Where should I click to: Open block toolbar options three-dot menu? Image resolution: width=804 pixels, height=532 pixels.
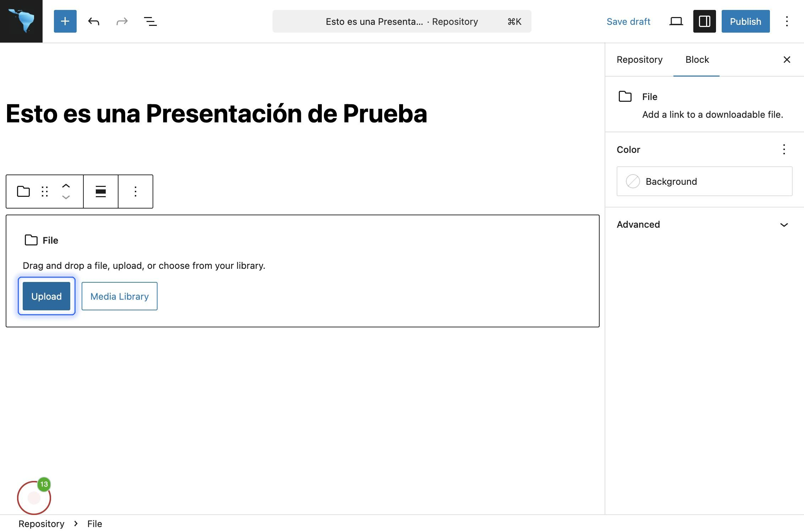(x=136, y=192)
